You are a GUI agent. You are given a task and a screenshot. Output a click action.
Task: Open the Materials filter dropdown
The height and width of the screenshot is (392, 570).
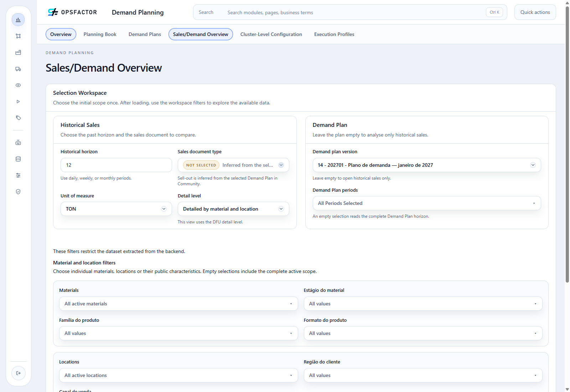(178, 304)
